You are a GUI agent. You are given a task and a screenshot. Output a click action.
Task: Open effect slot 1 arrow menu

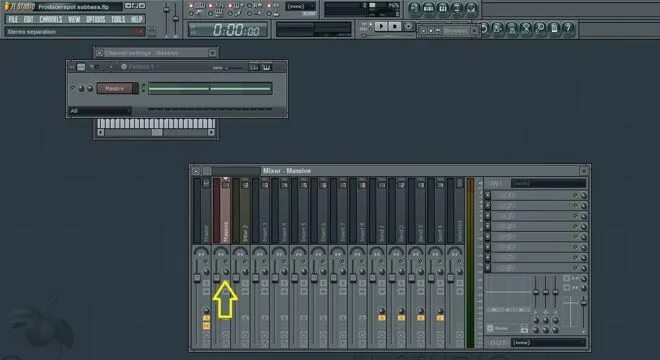click(x=488, y=195)
